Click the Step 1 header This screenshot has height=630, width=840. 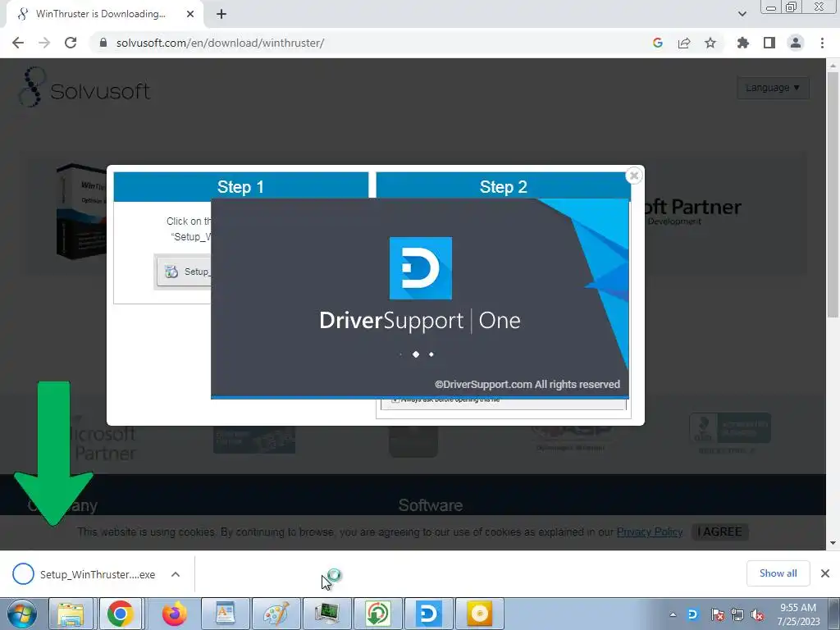tap(240, 186)
